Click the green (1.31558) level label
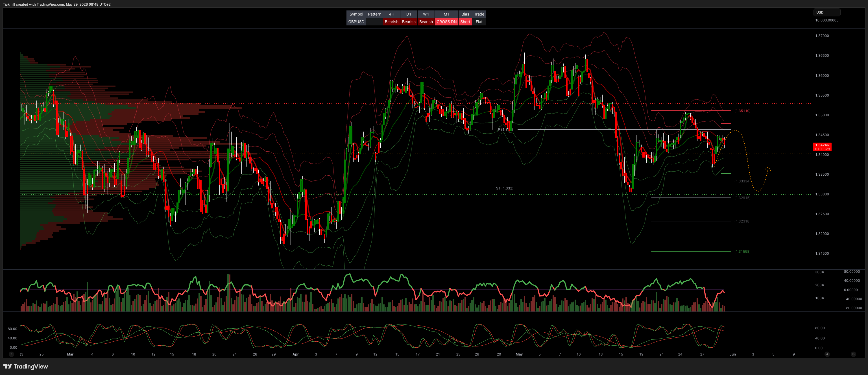 [x=742, y=251]
